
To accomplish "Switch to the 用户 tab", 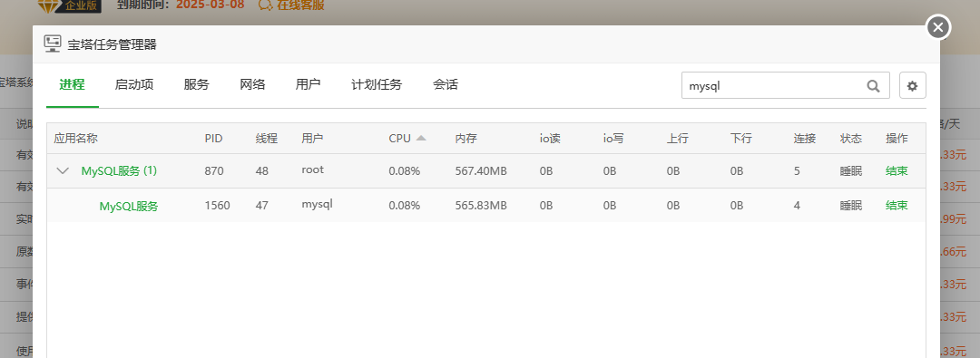I will (309, 85).
